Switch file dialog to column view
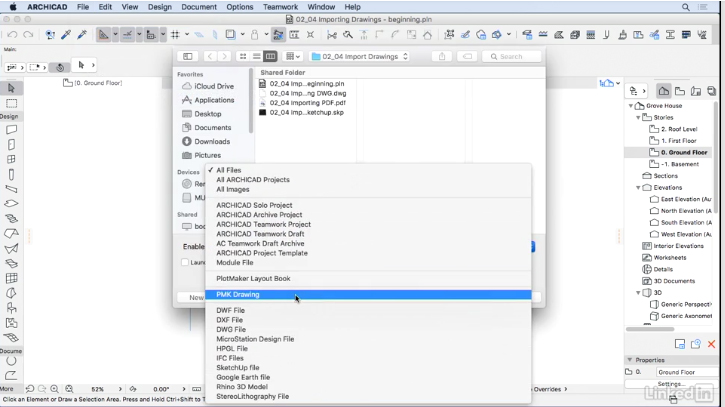The width and height of the screenshot is (725, 407). tap(270, 56)
